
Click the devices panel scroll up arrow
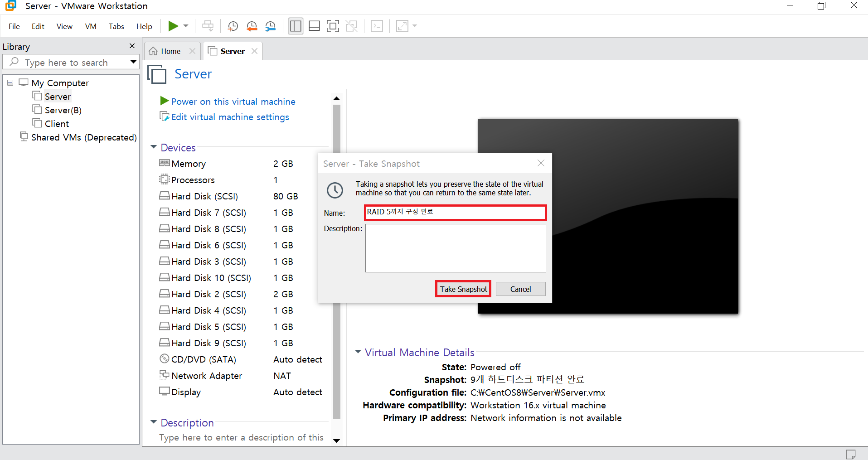(x=336, y=98)
